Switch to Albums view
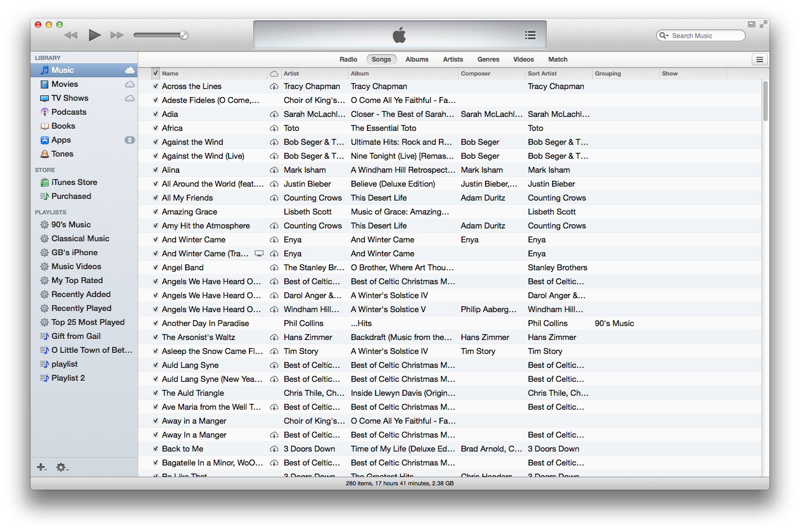800x532 pixels. point(417,60)
